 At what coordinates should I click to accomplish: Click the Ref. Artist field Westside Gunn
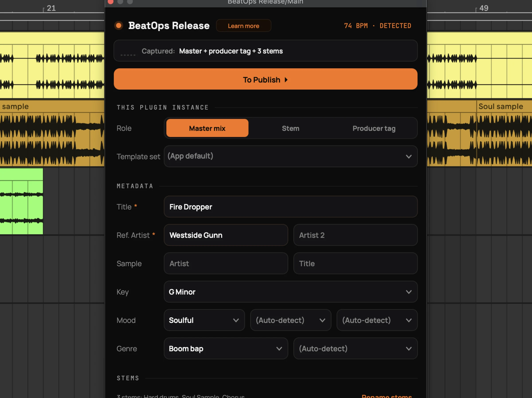(226, 235)
